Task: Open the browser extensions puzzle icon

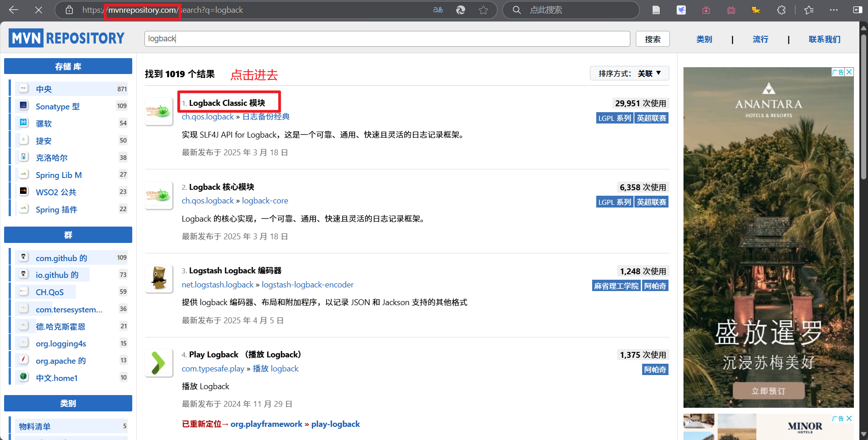Action: 781,10
